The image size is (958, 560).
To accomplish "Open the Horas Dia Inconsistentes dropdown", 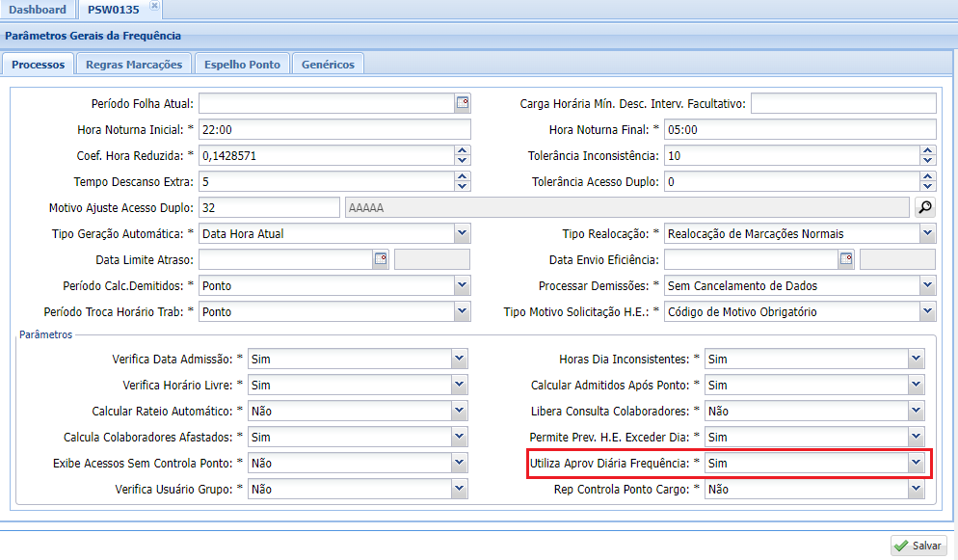I will 916,360.
